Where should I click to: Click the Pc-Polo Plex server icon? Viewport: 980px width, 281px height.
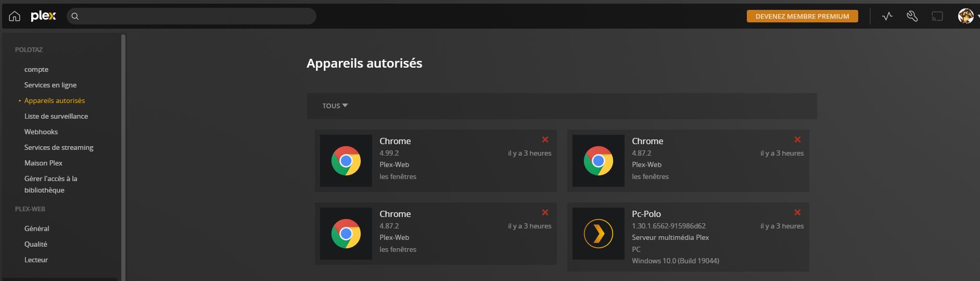tap(598, 234)
